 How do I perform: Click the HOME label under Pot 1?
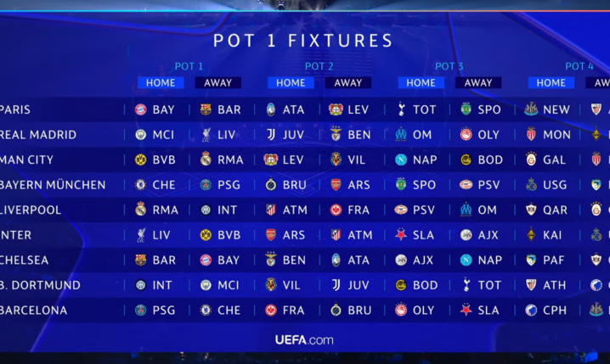click(x=161, y=83)
